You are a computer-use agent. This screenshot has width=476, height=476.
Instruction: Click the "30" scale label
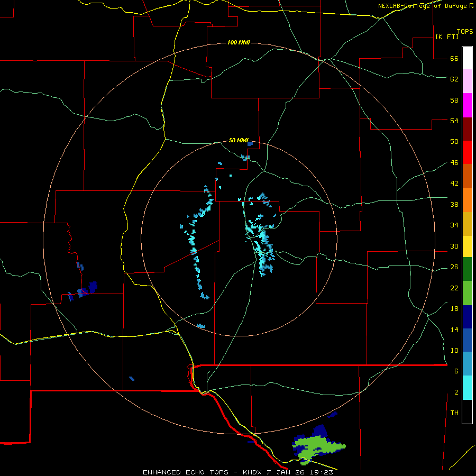coord(454,246)
